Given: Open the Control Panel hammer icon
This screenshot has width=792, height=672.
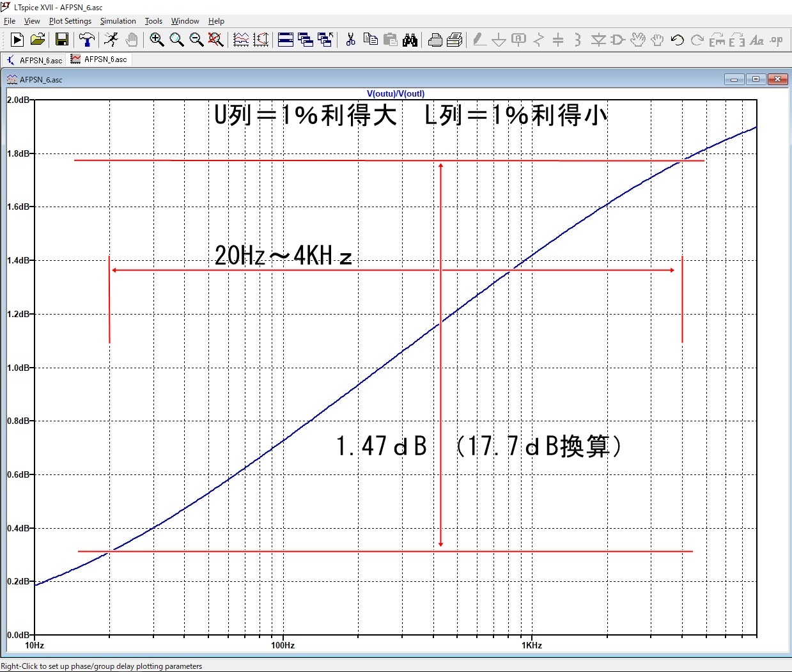Looking at the screenshot, I should coord(86,40).
